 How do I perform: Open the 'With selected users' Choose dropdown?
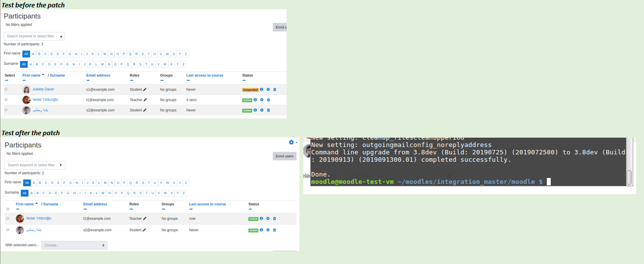coord(74,245)
